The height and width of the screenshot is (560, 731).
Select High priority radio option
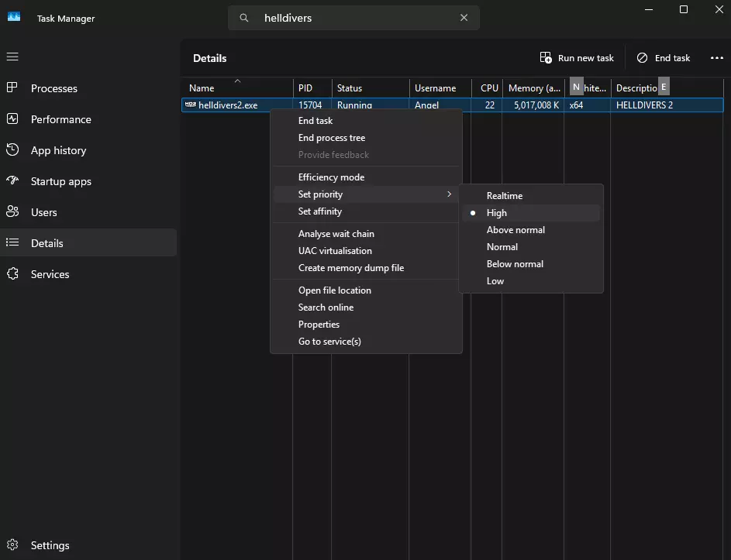[497, 213]
